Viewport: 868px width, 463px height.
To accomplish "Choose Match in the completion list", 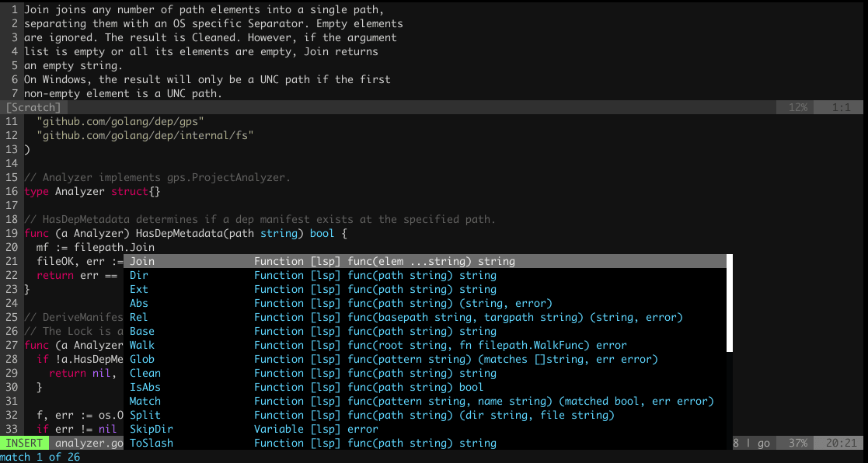I will click(146, 402).
